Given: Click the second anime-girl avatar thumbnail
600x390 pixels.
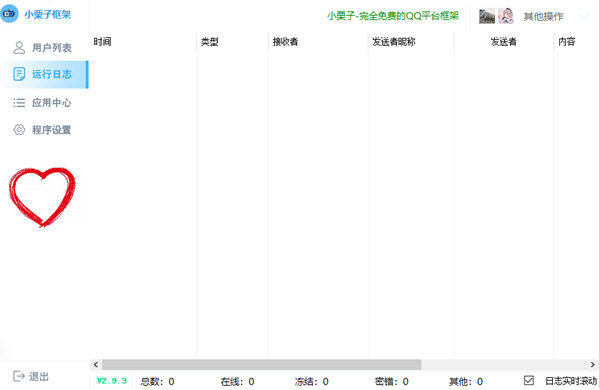Looking at the screenshot, I should coord(505,16).
